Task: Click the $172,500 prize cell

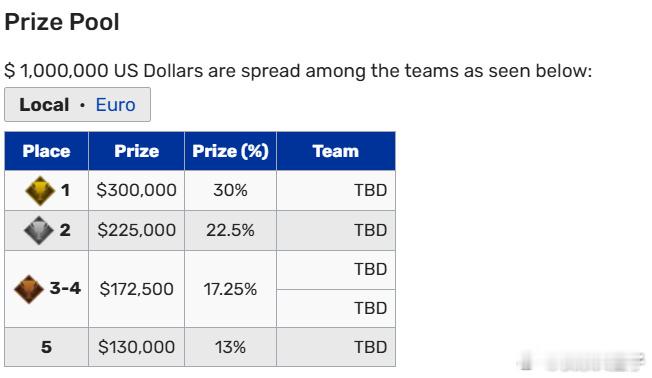Action: pyautogui.click(x=136, y=289)
